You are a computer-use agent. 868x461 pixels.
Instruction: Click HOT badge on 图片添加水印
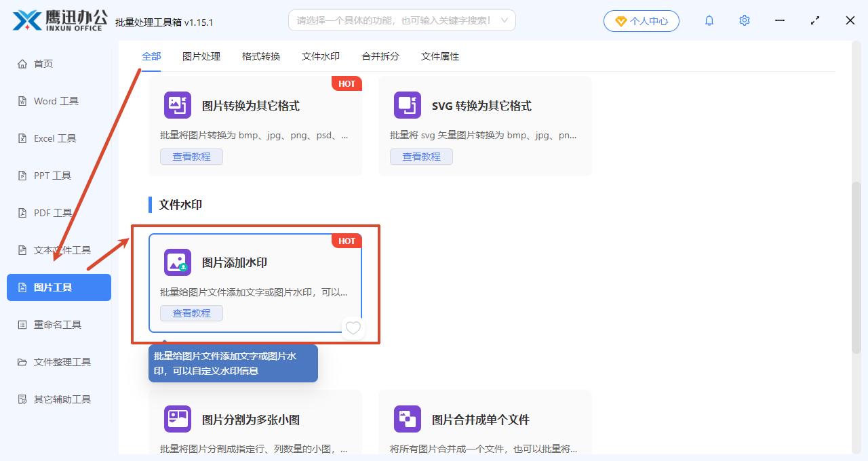click(347, 241)
